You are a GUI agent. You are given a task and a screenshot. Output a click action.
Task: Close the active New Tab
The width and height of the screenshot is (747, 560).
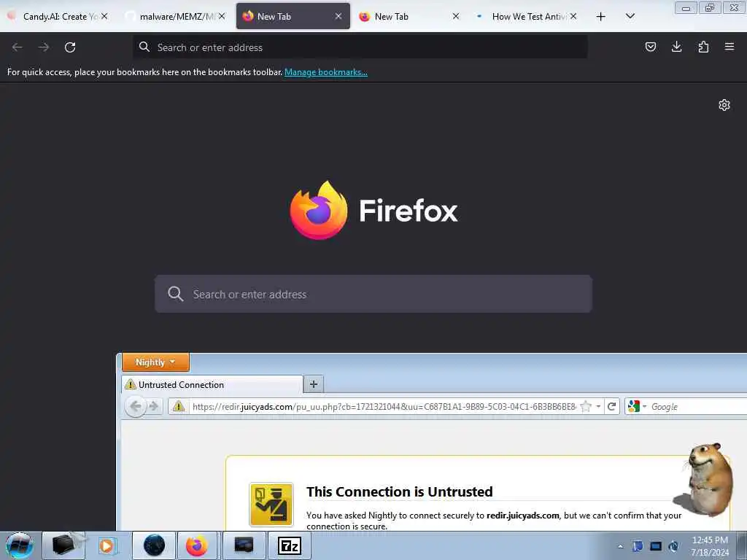coord(338,16)
